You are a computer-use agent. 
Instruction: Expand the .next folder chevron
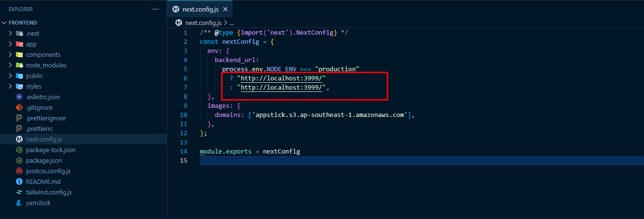11,33
